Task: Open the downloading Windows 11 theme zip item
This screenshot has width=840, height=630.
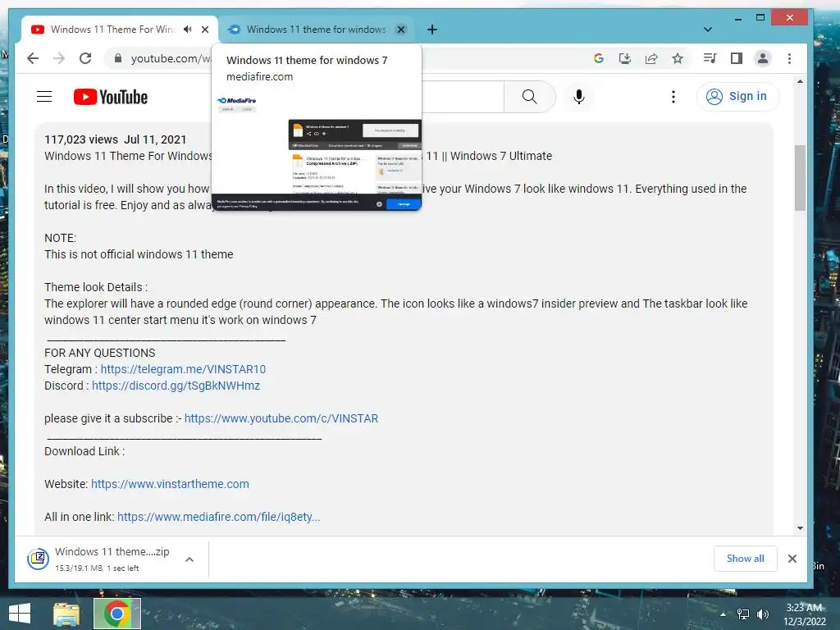Action: [x=99, y=559]
